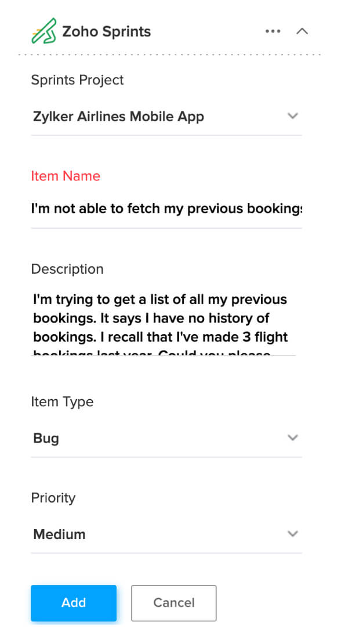
Task: Open the three-dot more options menu
Action: coord(273,31)
